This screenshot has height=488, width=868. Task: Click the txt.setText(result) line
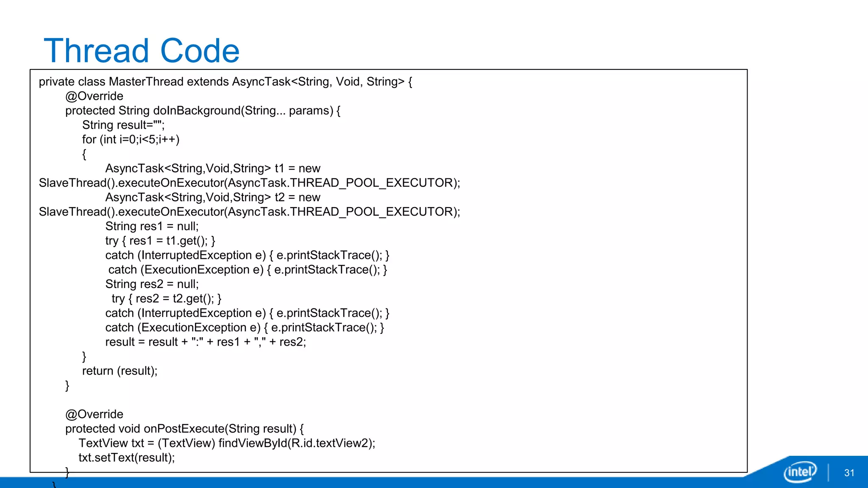pyautogui.click(x=126, y=457)
